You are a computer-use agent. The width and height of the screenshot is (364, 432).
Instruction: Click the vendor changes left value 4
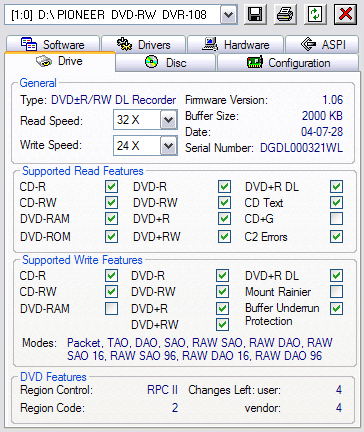(339, 407)
